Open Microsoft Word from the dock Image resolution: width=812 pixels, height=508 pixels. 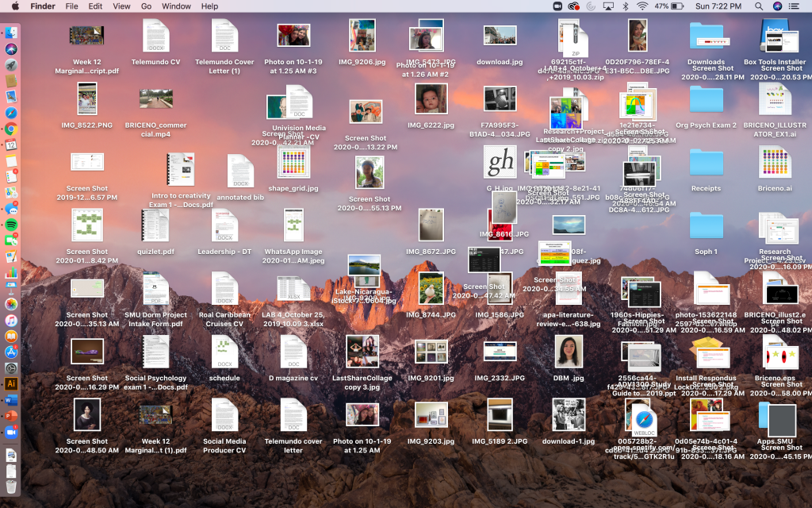[x=11, y=400]
